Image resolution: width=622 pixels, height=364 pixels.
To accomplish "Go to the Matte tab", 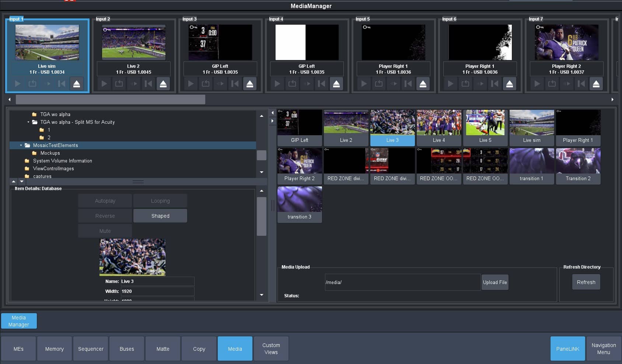I will (x=163, y=349).
